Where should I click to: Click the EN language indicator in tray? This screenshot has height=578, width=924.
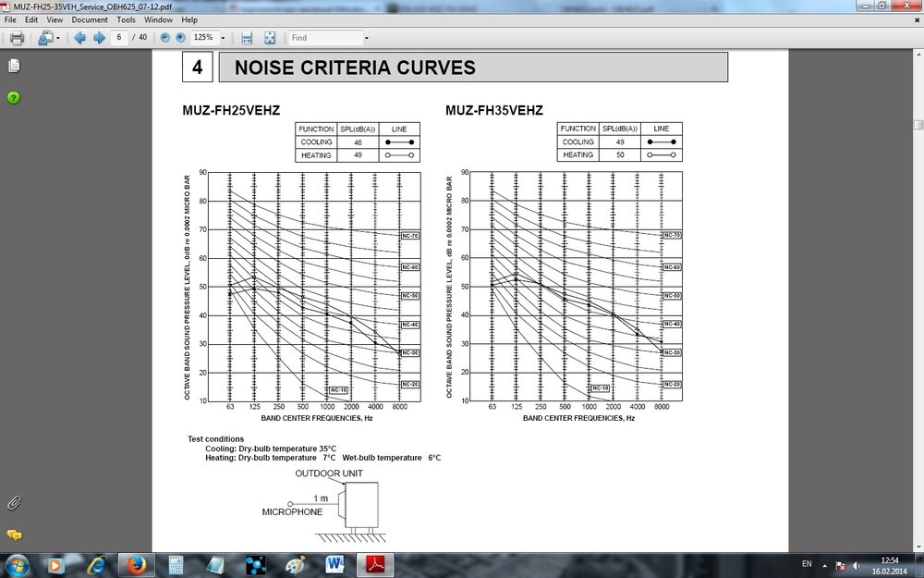click(807, 564)
